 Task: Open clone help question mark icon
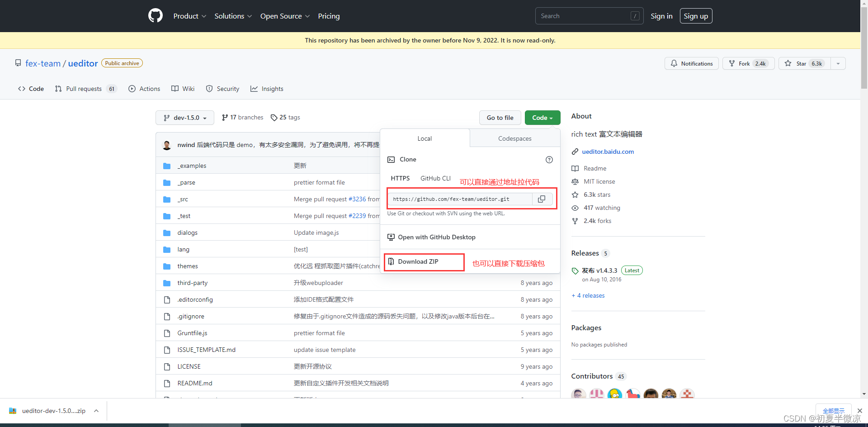(x=549, y=160)
